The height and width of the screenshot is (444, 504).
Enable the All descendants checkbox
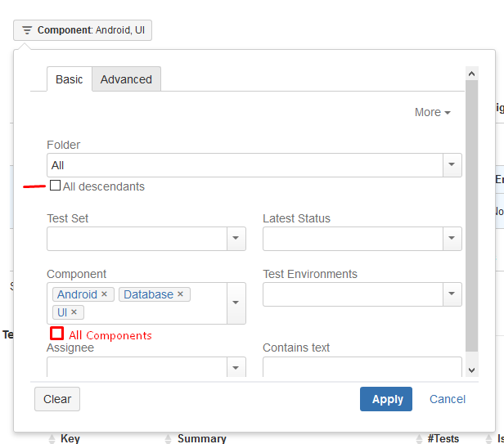point(55,186)
